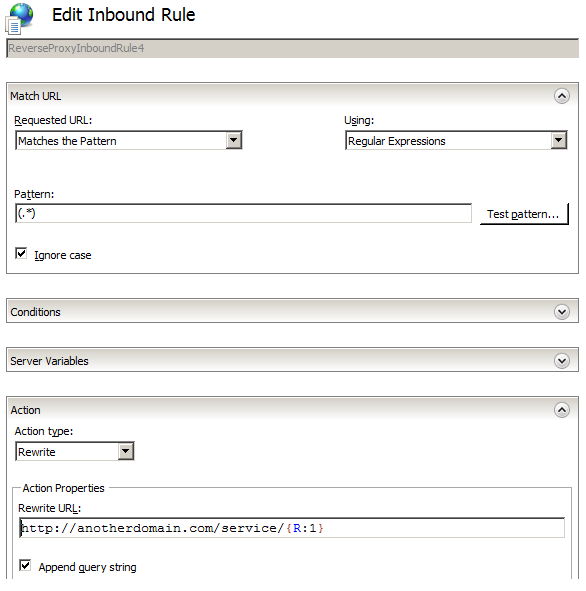Image resolution: width=586 pixels, height=591 pixels.
Task: Select the Regular Expressions combo box
Action: (x=456, y=141)
